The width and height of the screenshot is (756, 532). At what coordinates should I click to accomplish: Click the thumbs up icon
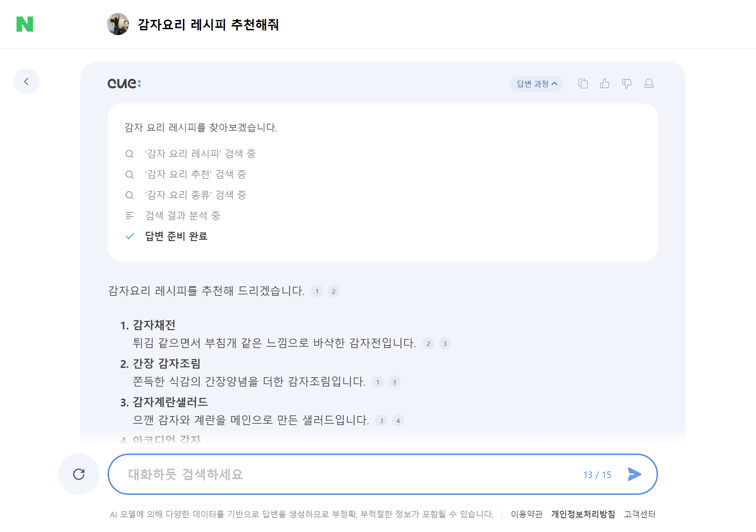tap(605, 84)
